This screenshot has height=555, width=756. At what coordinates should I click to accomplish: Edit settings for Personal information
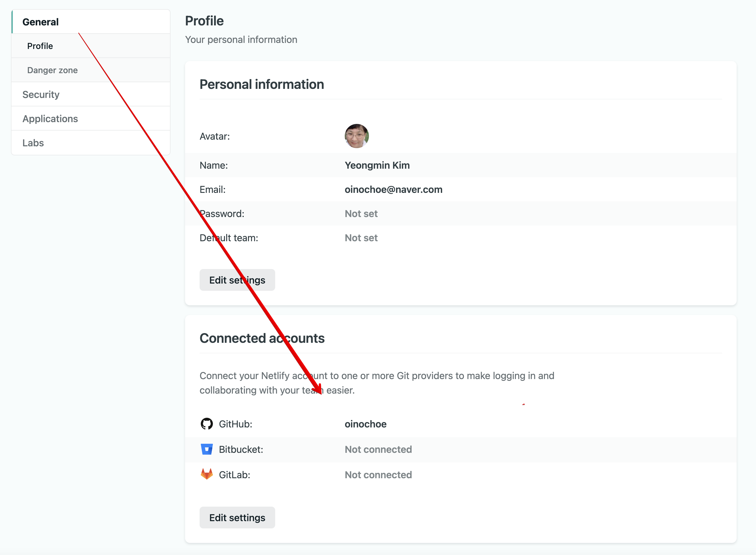237,280
